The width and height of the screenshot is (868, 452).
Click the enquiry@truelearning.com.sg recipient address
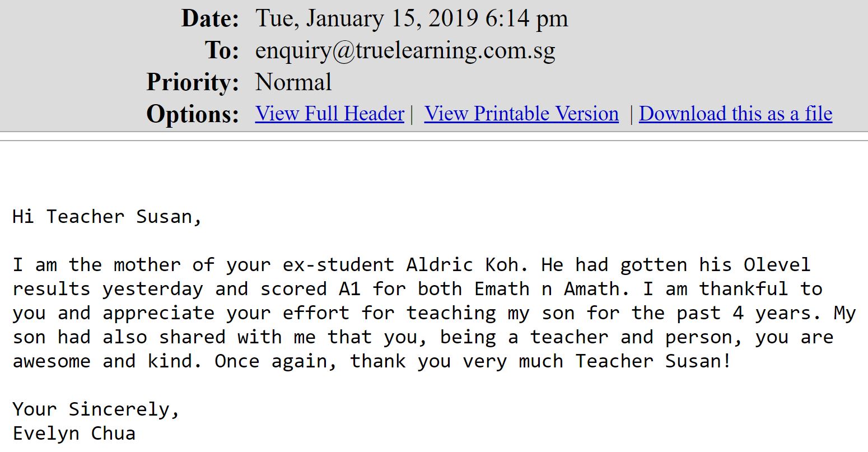tap(405, 51)
